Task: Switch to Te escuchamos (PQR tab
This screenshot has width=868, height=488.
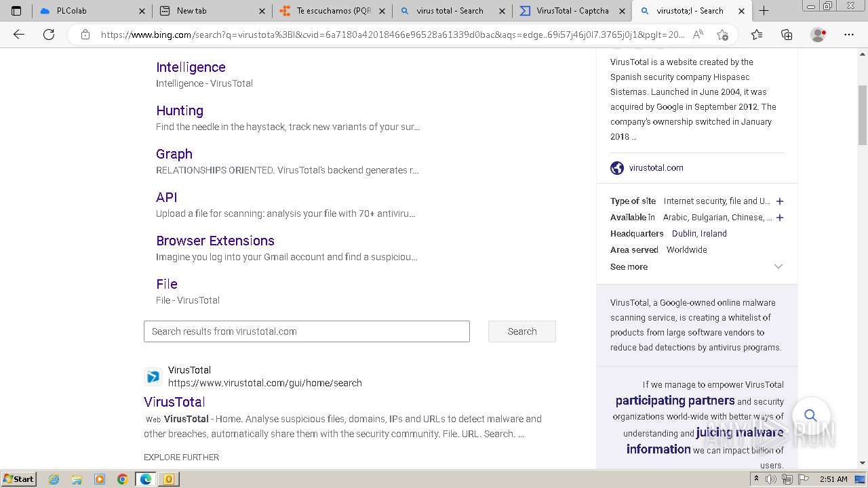Action: [x=332, y=11]
